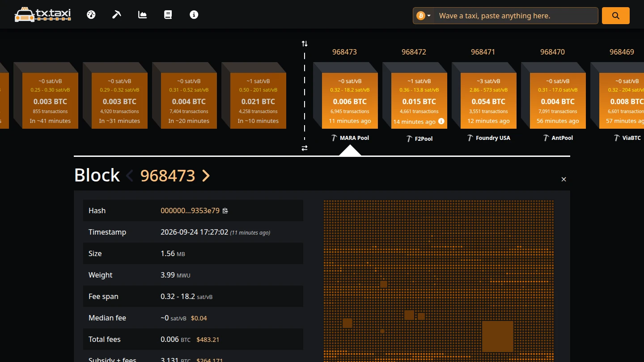Click the info icon on block 968472
Screen dimensions: 644x362
tap(441, 121)
